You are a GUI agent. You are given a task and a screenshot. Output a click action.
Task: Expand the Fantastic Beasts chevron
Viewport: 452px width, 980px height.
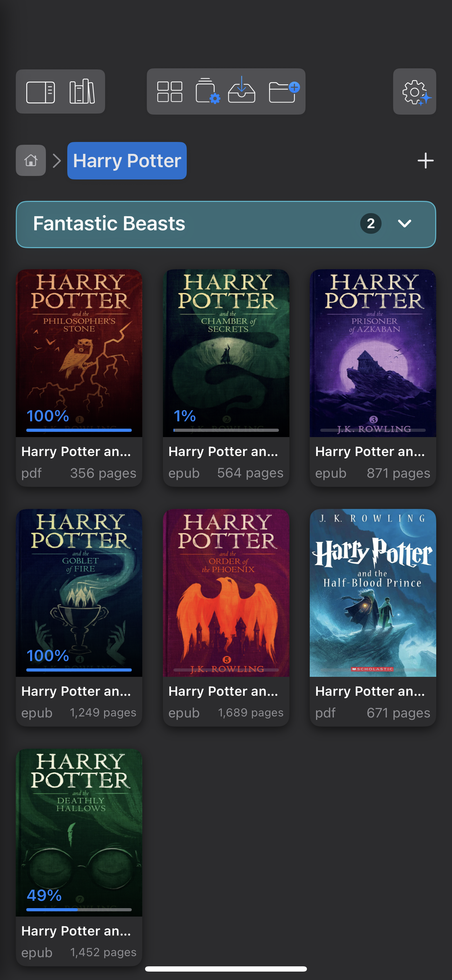pos(404,224)
